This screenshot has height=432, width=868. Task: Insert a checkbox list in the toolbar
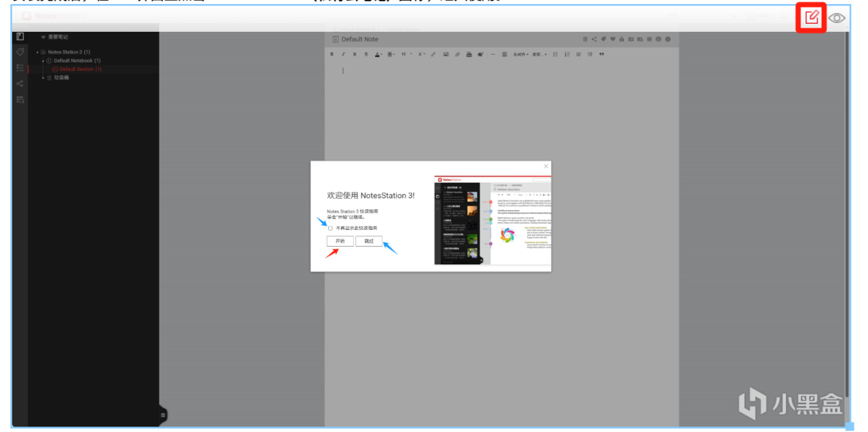point(578,54)
